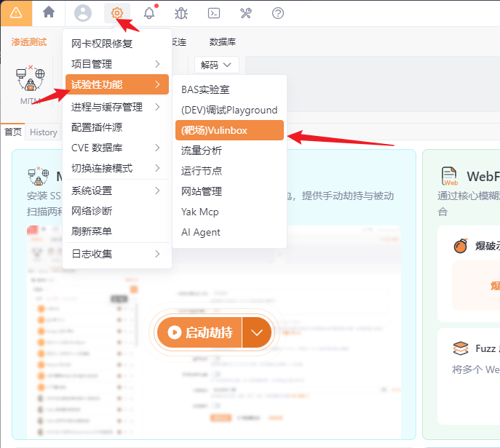Open the 解码 dropdown
The image size is (500, 448).
(216, 65)
